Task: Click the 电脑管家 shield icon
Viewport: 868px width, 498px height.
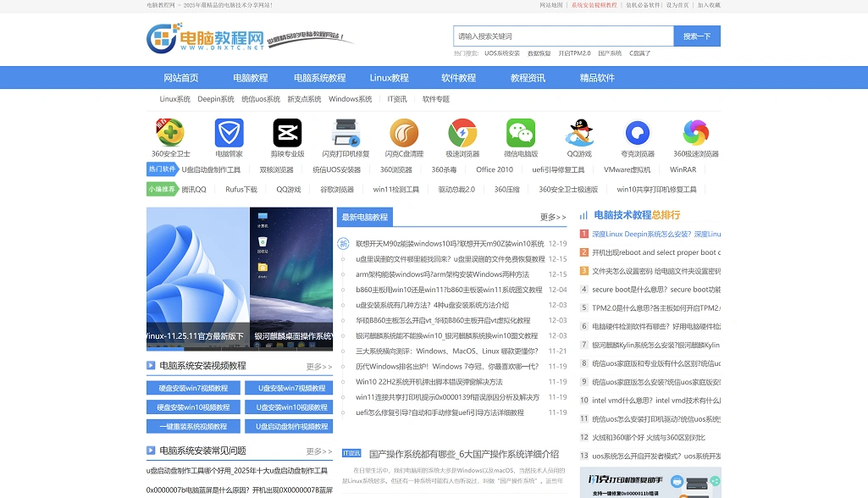Action: 229,133
